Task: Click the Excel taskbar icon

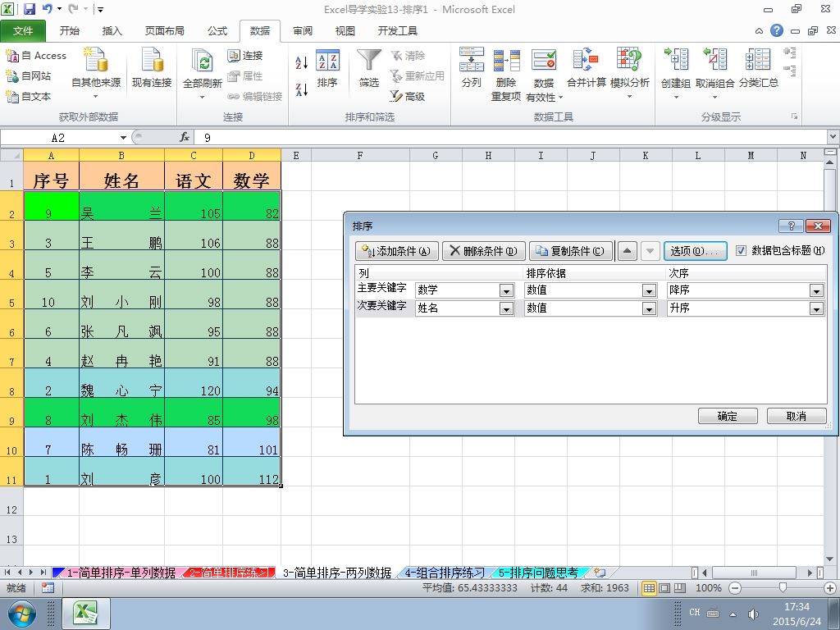Action: click(86, 614)
